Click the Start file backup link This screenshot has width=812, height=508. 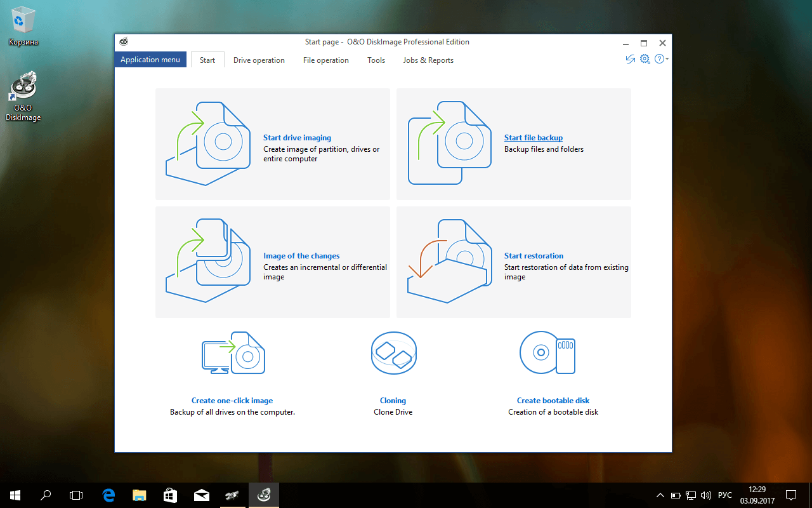(x=534, y=138)
